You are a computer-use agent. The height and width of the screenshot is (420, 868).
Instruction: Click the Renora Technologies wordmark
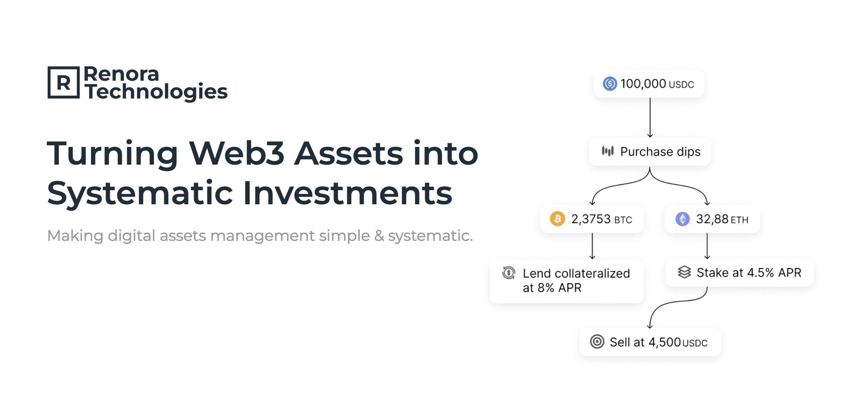(x=155, y=83)
